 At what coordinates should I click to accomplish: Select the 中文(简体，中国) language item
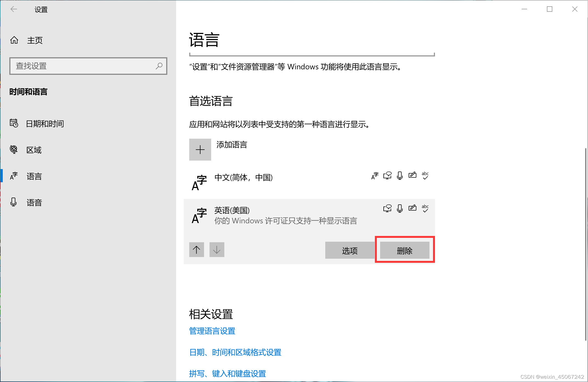(x=244, y=178)
